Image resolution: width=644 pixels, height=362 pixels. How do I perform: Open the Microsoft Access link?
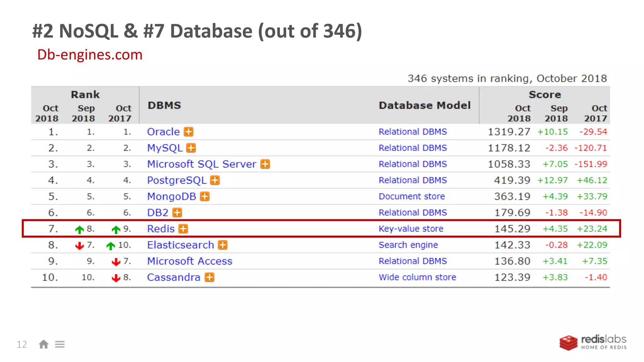point(190,261)
